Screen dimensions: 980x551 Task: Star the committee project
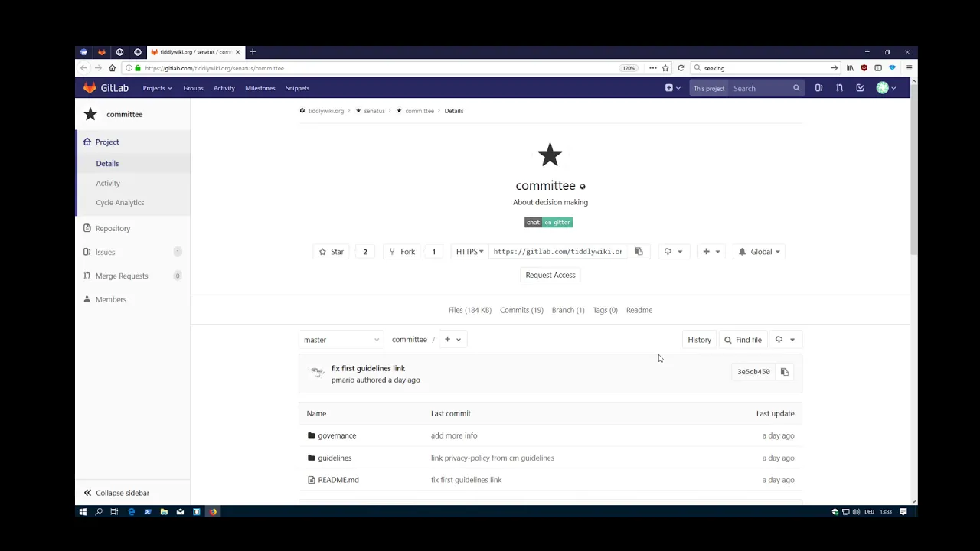[x=332, y=252]
